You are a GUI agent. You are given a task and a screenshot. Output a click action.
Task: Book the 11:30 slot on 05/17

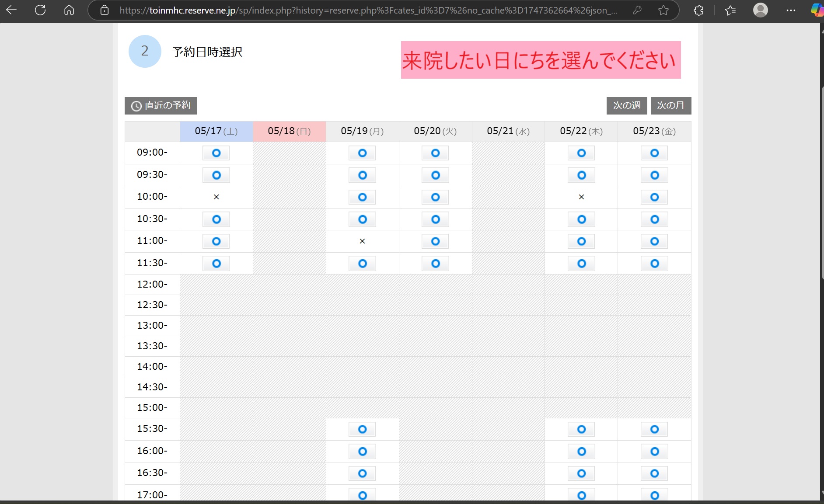[216, 263]
